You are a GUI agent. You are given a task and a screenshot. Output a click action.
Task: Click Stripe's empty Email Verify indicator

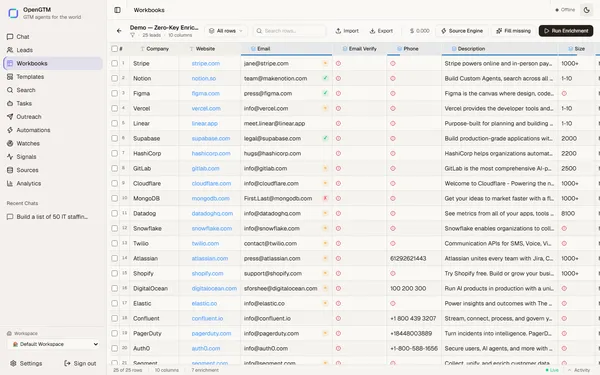point(338,64)
